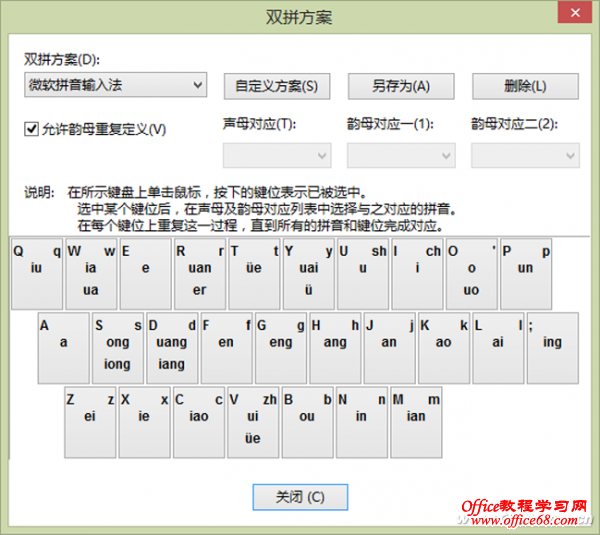The image size is (600, 535).
Task: Select the O key with o uo
Action: click(471, 274)
